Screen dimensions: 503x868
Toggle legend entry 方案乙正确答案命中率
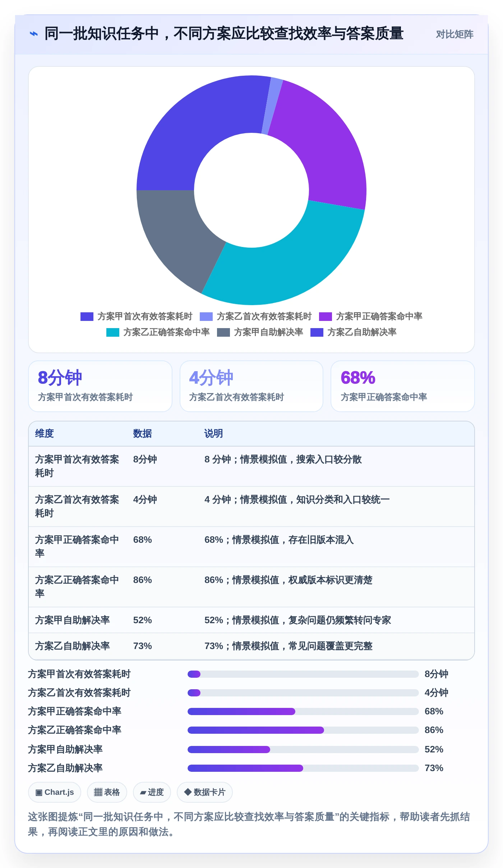coord(158,332)
